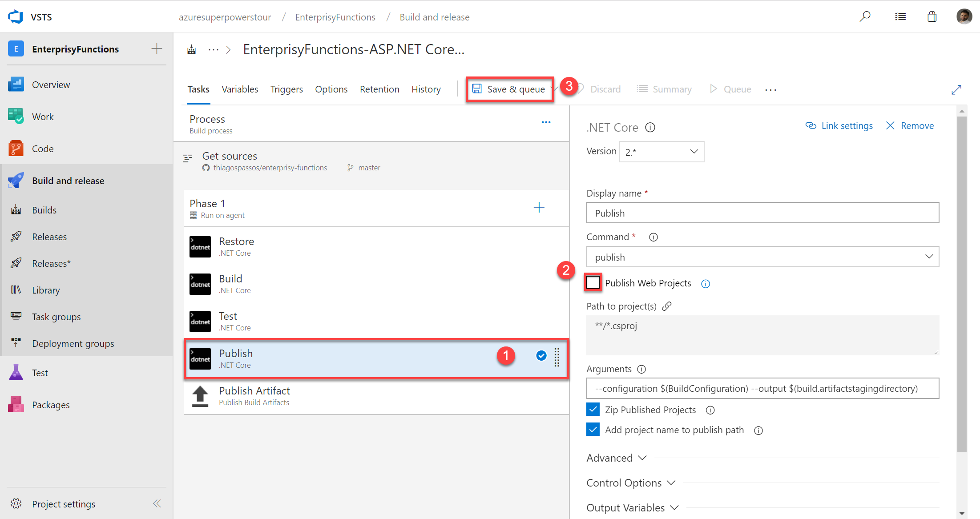Click the plus icon next to EnterprisyFunctions
980x519 pixels.
[157, 48]
